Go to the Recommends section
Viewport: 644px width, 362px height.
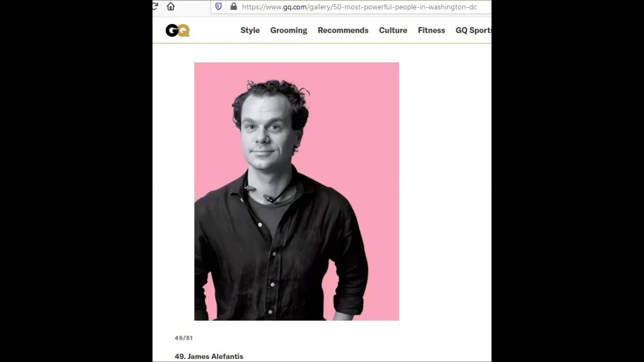343,30
